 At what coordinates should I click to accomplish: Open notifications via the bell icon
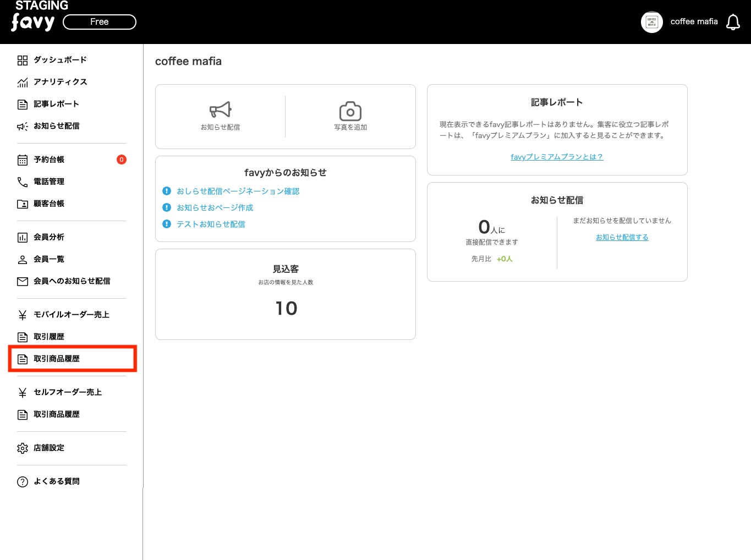coord(733,22)
